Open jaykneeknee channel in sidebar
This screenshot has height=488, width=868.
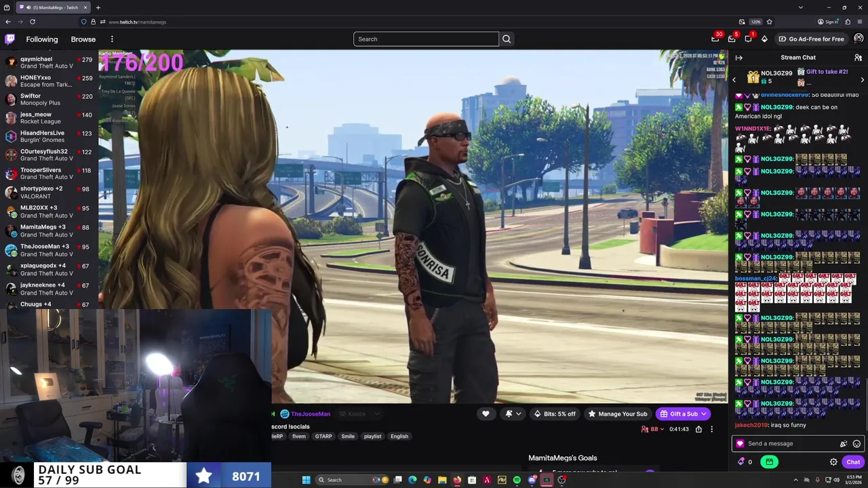pos(49,289)
